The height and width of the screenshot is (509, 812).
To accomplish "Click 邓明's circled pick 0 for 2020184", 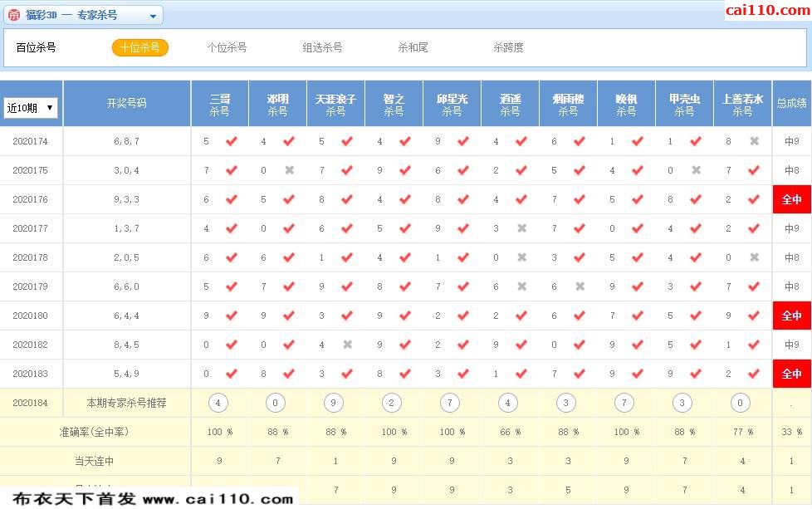I will (x=275, y=403).
